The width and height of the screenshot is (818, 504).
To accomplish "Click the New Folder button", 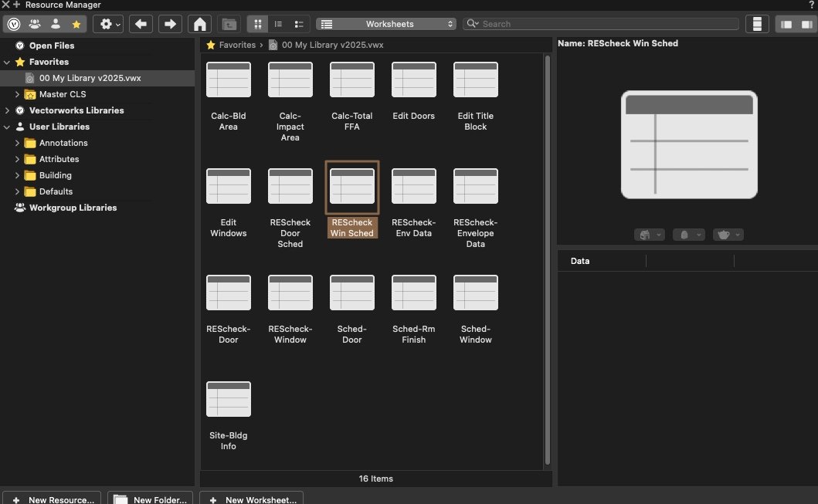I will [x=150, y=499].
